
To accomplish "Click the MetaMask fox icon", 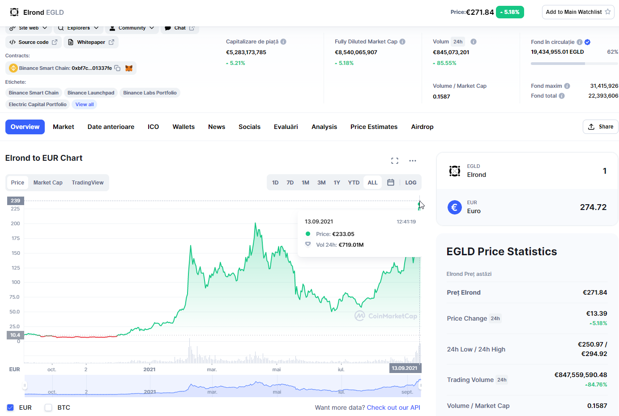I will 129,68.
